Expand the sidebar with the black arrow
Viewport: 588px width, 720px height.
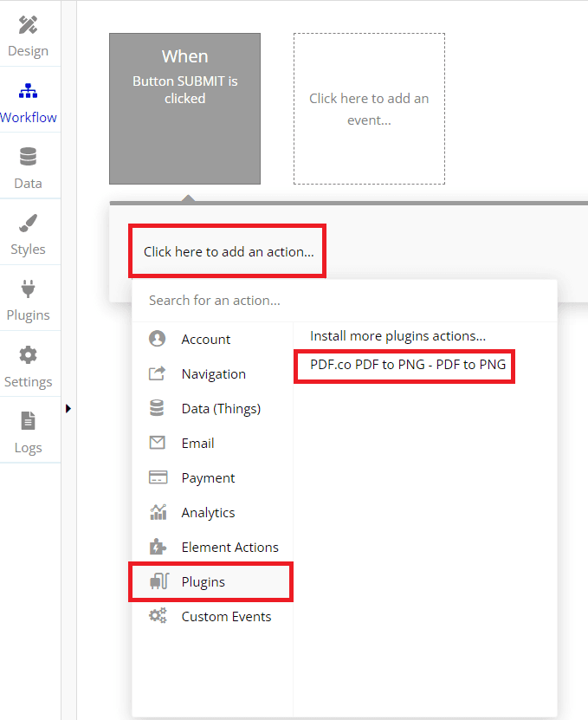click(x=68, y=409)
